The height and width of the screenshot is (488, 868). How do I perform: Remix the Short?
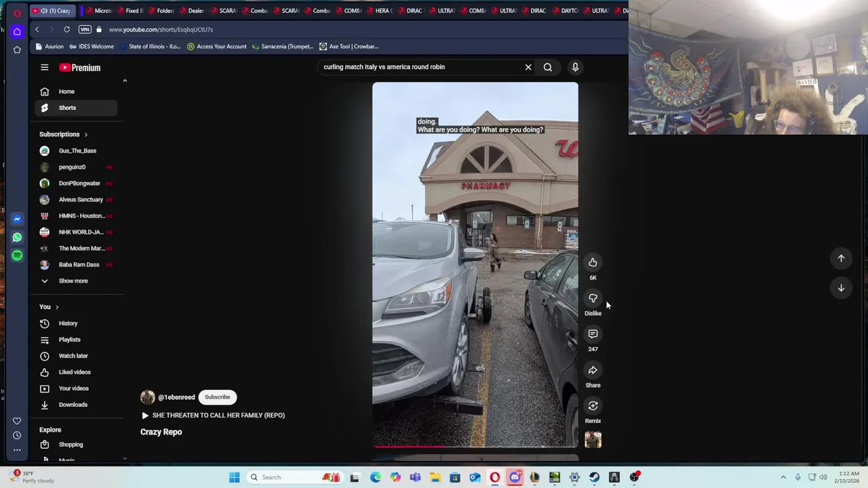593,406
